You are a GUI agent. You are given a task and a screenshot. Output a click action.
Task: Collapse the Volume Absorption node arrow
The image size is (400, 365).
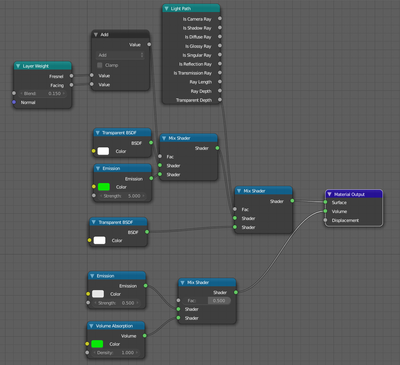[91, 326]
